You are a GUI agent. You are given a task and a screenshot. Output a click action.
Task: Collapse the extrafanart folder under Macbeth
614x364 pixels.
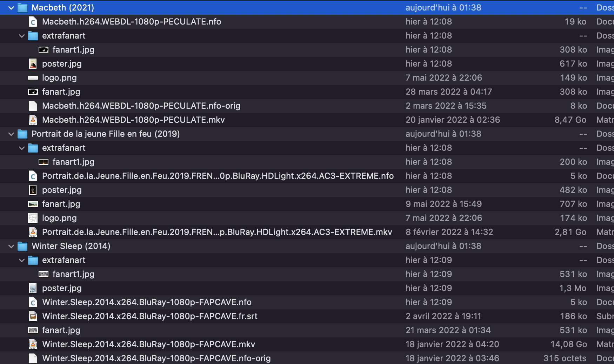22,36
